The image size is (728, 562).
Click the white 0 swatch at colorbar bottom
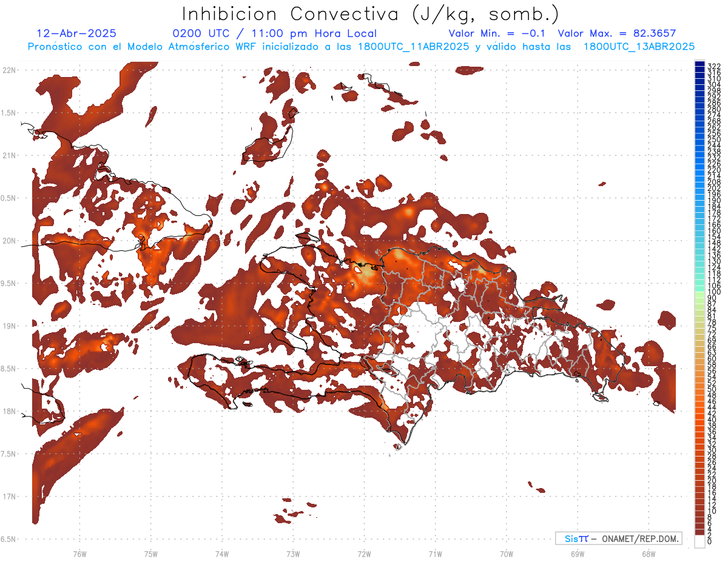699,541
